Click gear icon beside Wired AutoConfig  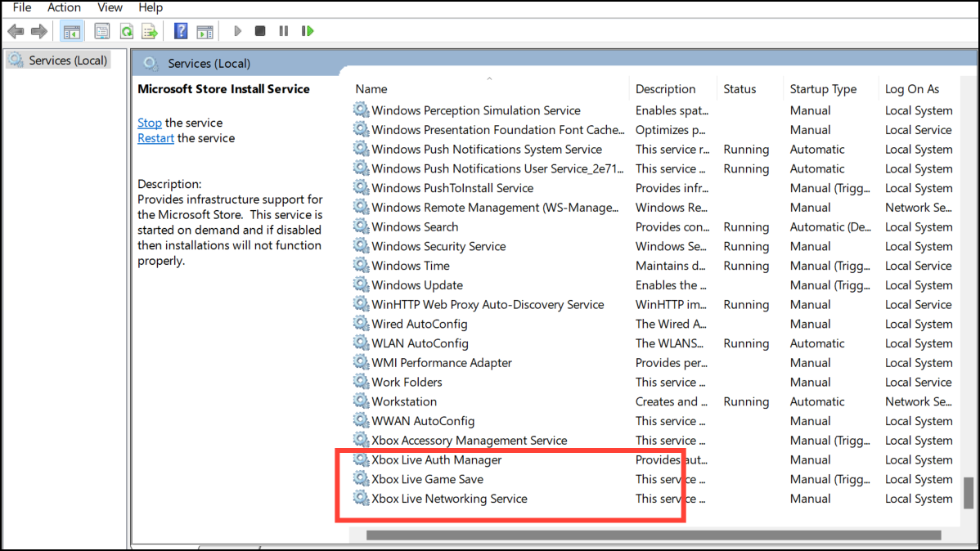pyautogui.click(x=362, y=324)
